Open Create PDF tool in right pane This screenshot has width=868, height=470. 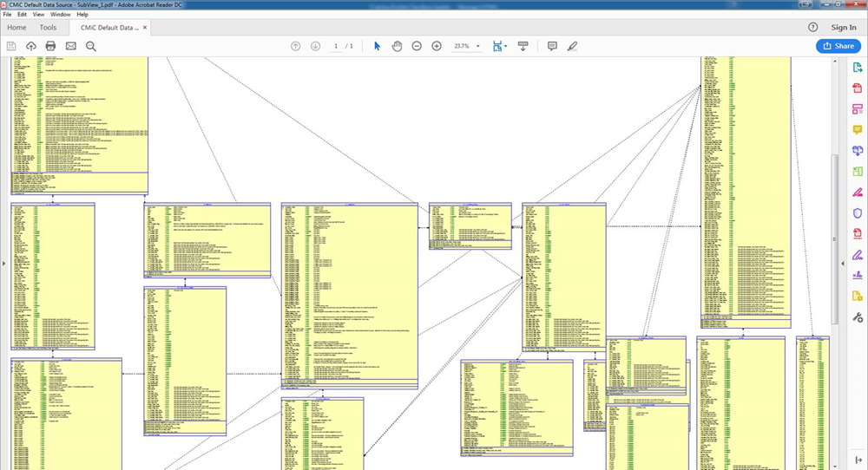click(x=858, y=88)
